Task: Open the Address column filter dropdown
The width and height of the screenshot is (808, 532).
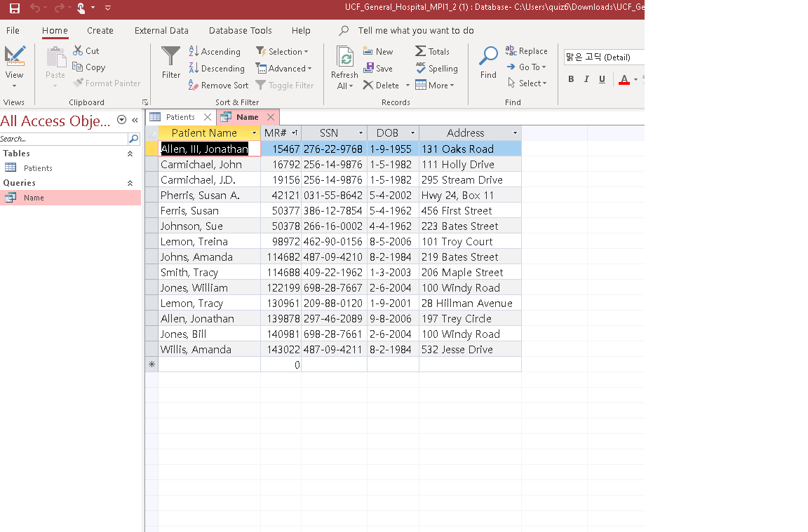Action: pos(515,133)
